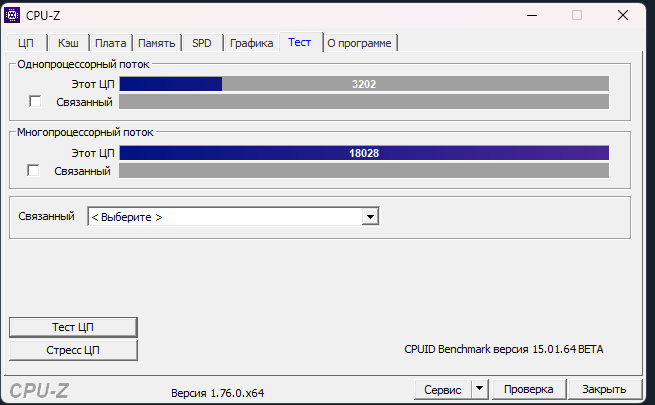The image size is (655, 405).
Task: Click multi-thread score bar showing 18028
Action: click(364, 153)
